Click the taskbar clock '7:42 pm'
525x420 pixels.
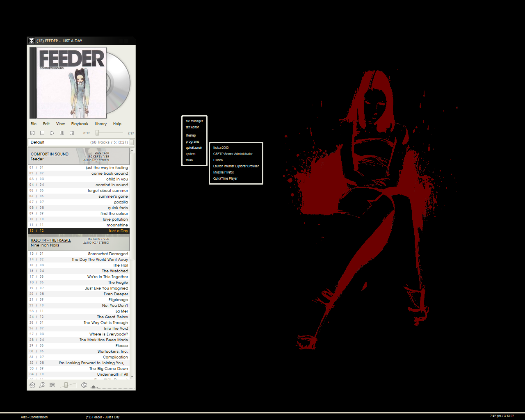click(x=502, y=416)
